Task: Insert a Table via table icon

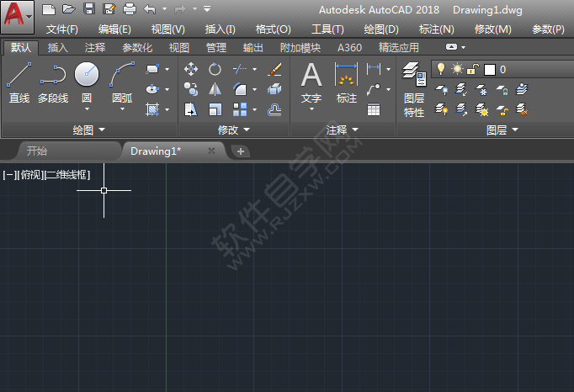Action: (x=374, y=109)
